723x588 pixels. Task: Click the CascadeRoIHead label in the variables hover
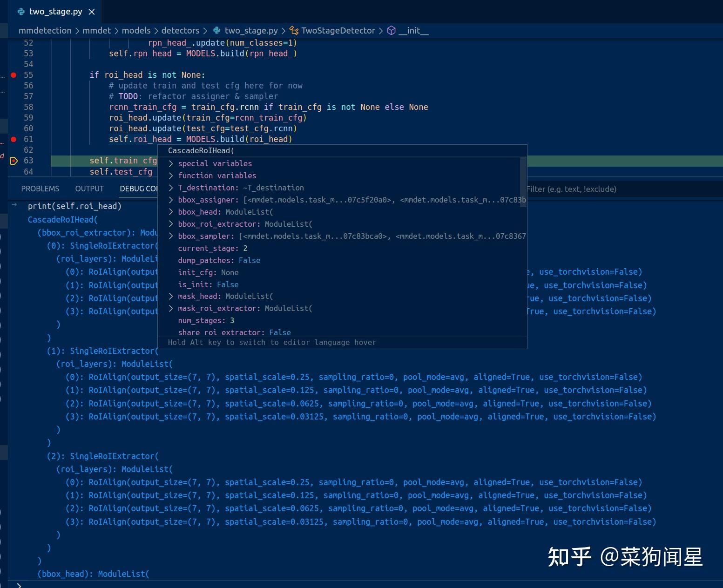pyautogui.click(x=200, y=150)
